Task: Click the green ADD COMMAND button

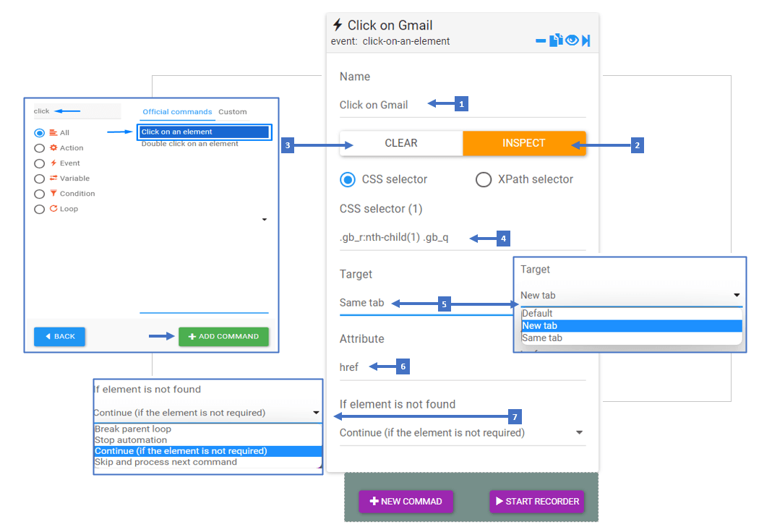Action: coord(223,337)
